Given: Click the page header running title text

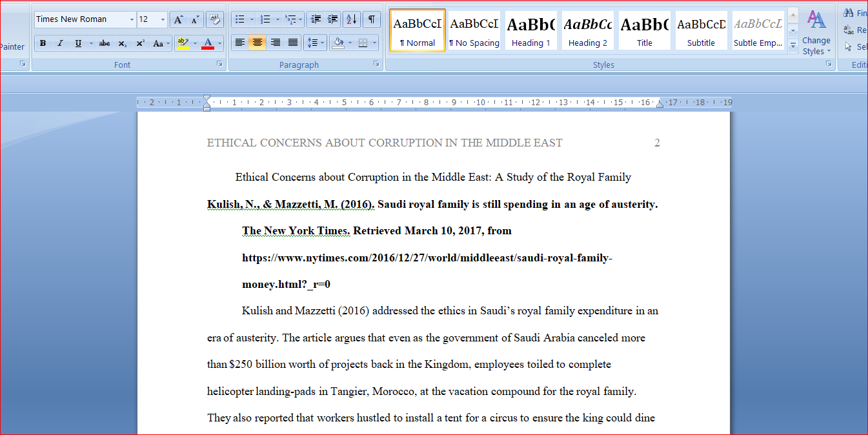Looking at the screenshot, I should pos(385,143).
